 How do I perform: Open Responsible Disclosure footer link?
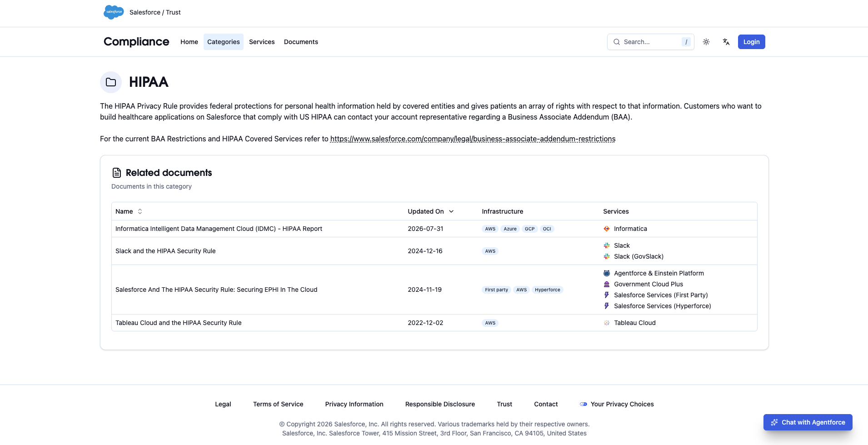(x=440, y=404)
